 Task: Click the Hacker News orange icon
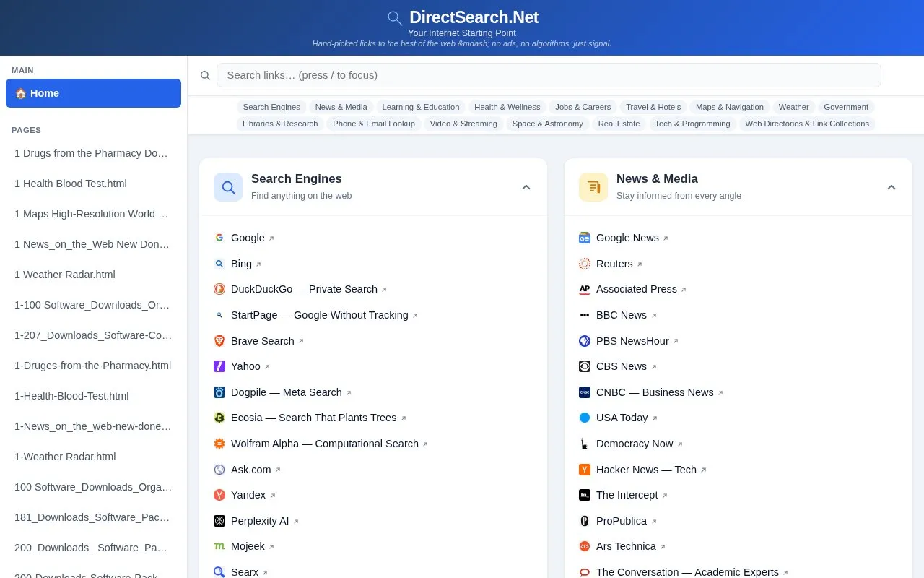tap(585, 470)
